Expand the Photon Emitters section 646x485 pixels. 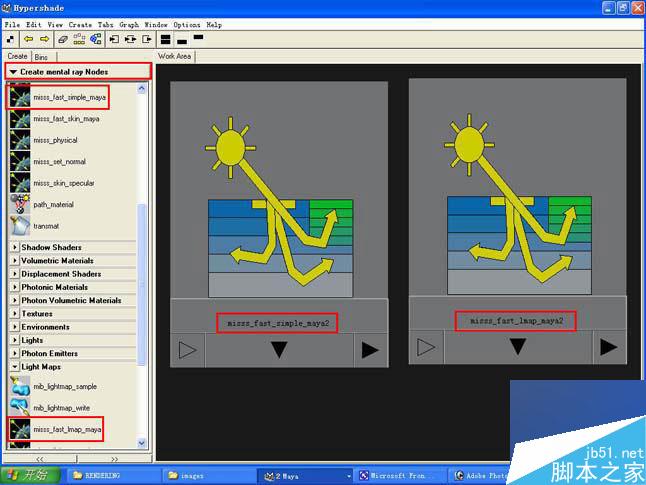(15, 353)
